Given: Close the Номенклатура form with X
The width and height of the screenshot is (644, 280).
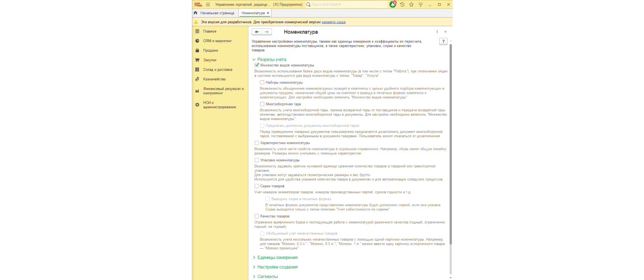Looking at the screenshot, I should (445, 32).
